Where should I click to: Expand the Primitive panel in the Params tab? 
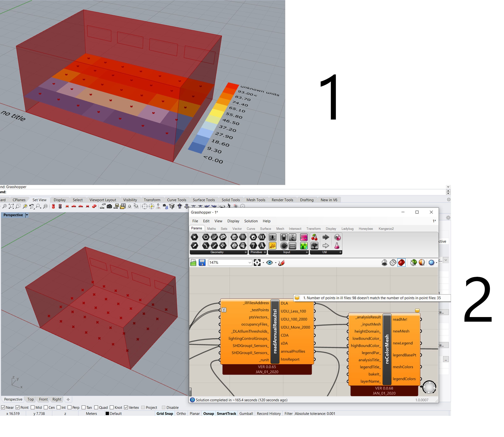point(265,252)
